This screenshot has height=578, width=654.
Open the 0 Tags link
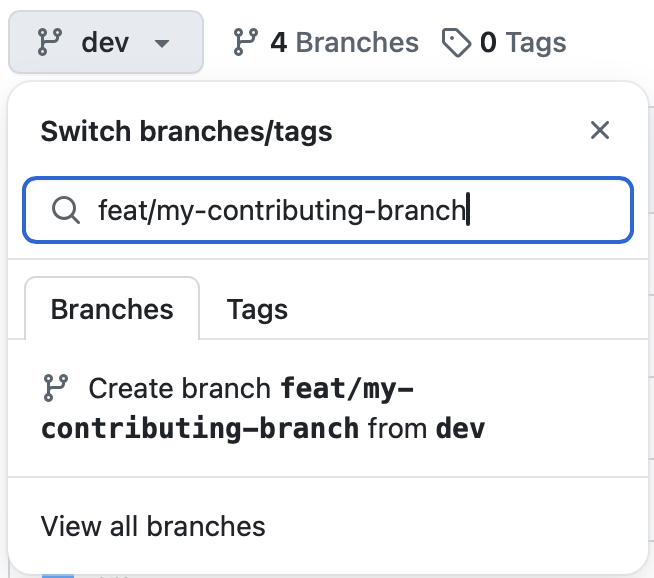(504, 42)
